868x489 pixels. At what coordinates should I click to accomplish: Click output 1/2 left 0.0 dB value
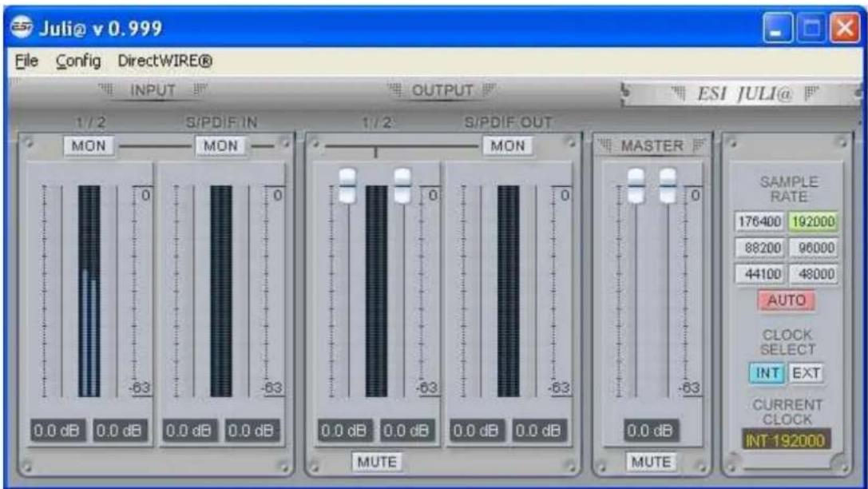[344, 431]
